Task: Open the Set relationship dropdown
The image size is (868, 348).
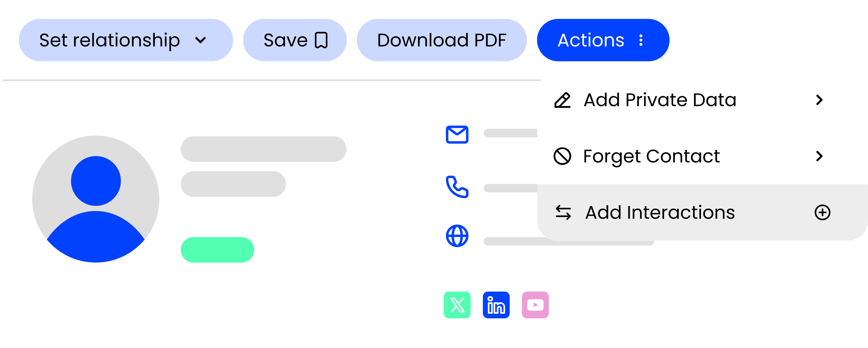Action: tap(126, 40)
